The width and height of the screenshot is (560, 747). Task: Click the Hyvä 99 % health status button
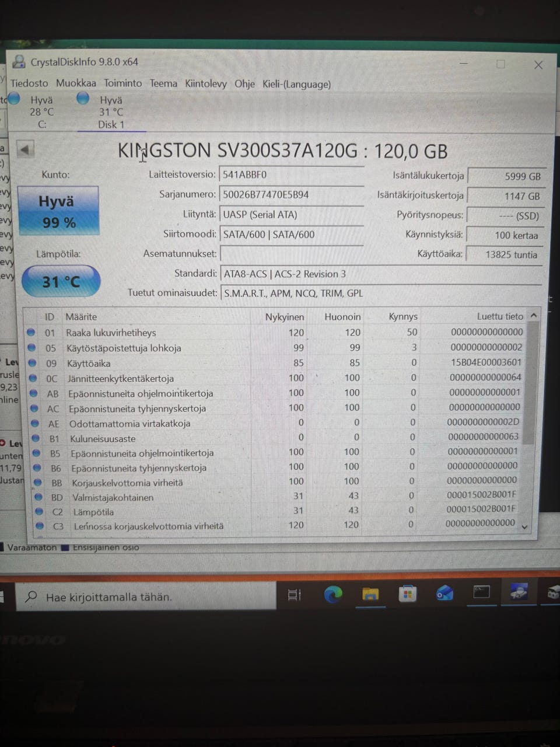point(58,211)
